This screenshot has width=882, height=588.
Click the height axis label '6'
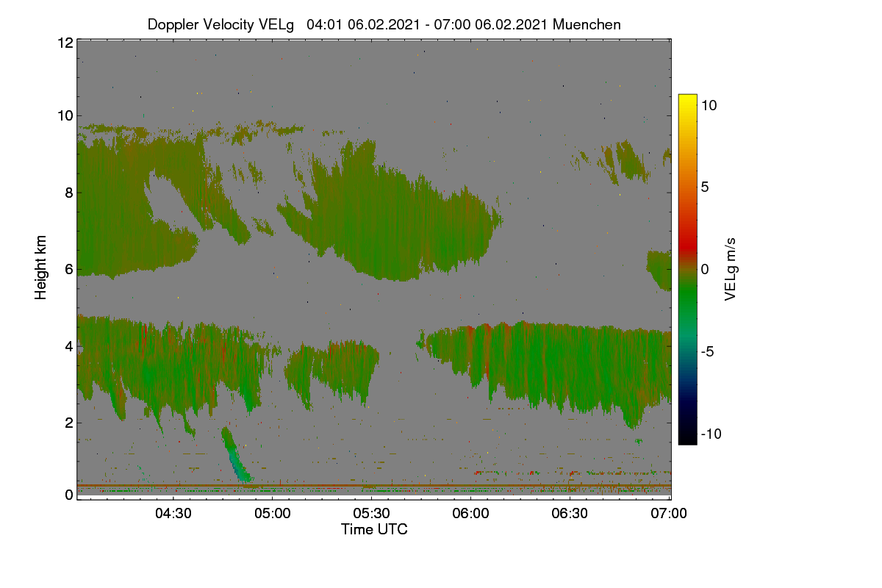(68, 269)
